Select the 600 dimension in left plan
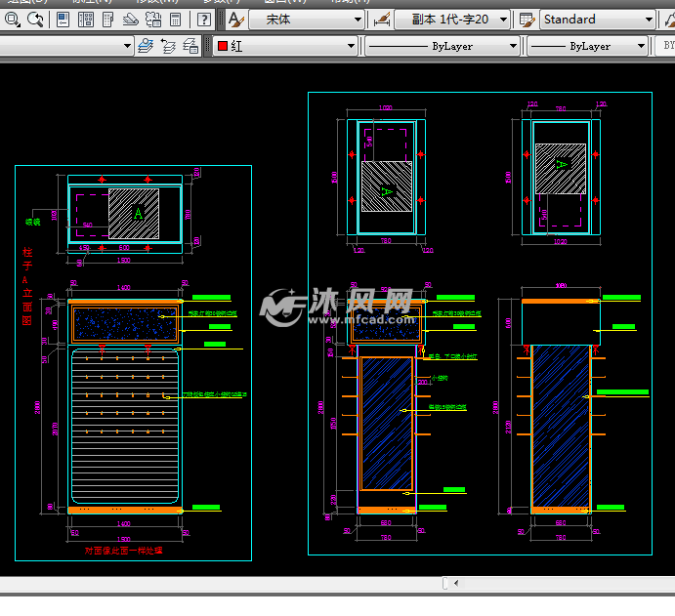 pyautogui.click(x=124, y=248)
